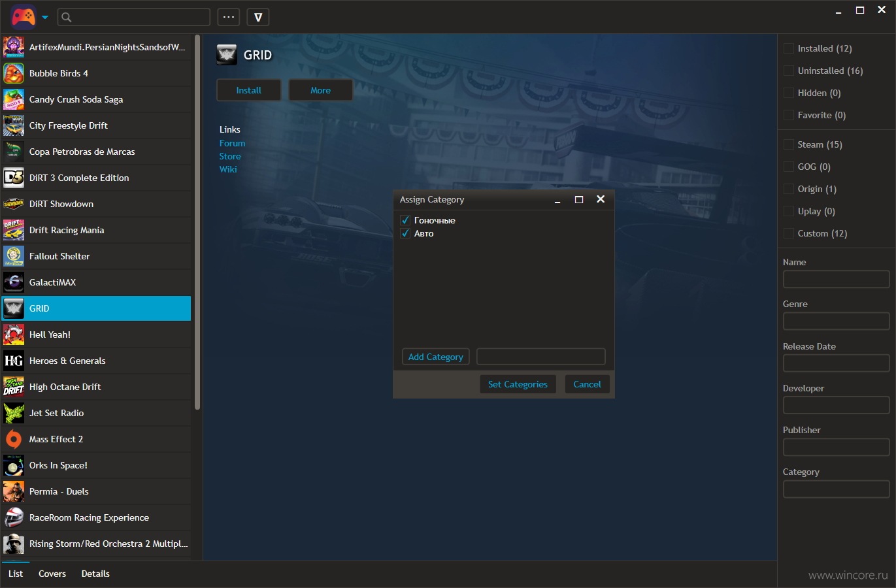Enable the Uninstalled (16) filter
This screenshot has height=588, width=896.
[789, 71]
